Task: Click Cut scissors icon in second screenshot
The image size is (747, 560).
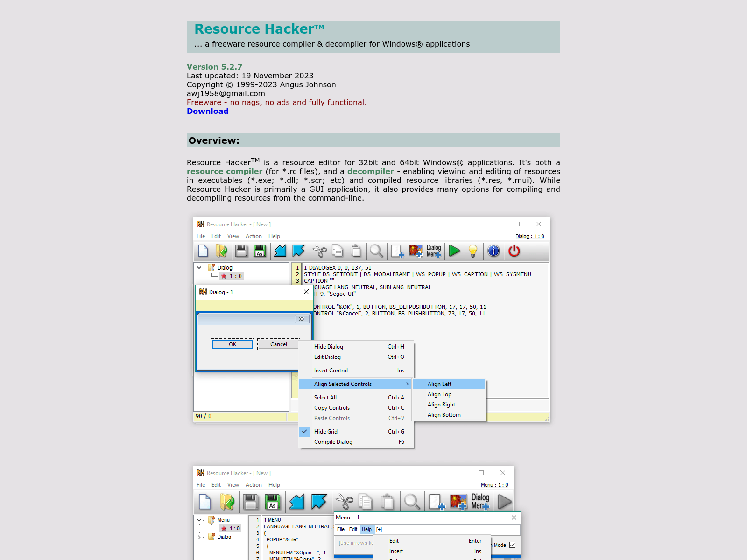Action: 345,502
